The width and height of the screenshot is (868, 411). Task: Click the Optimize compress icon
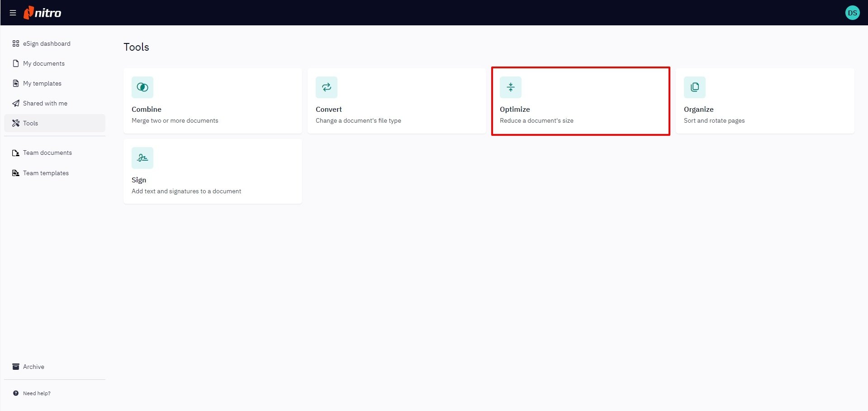click(x=511, y=87)
